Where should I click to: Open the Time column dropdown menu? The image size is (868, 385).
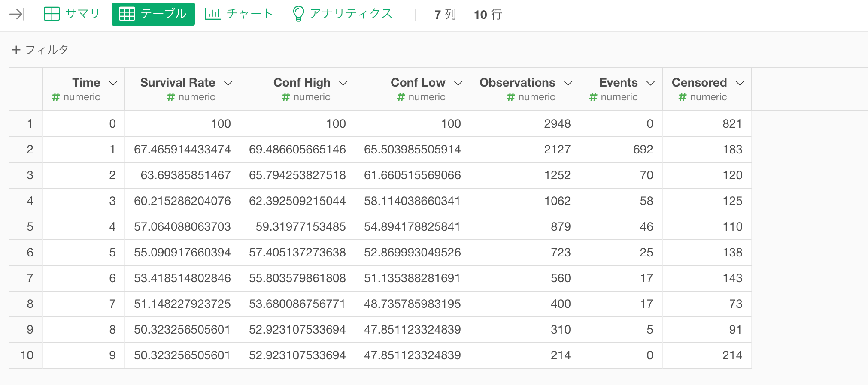113,83
